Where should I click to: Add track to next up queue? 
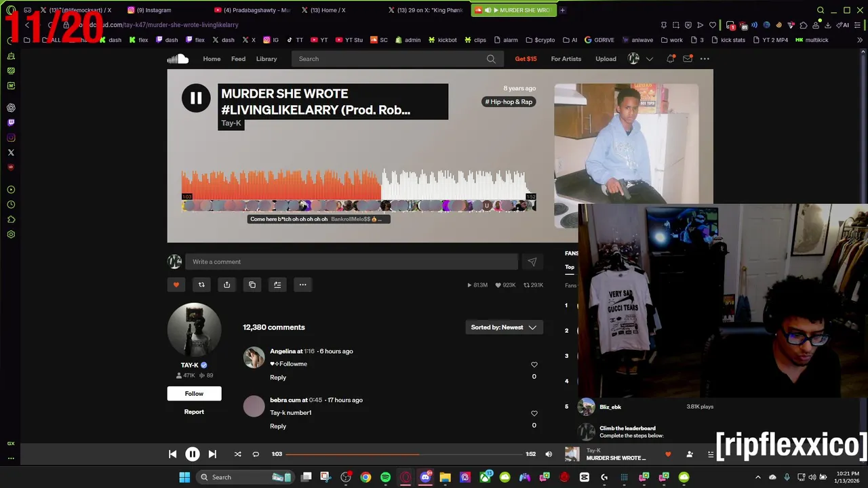click(277, 285)
